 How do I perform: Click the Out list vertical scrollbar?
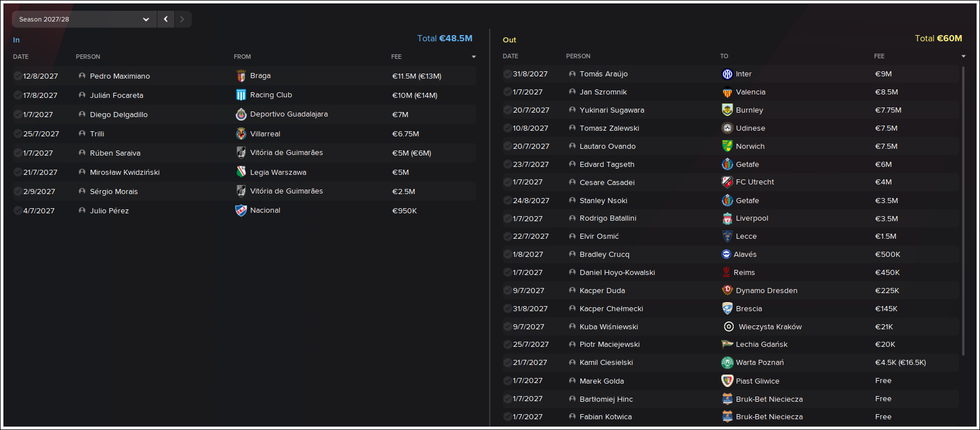[x=964, y=210]
